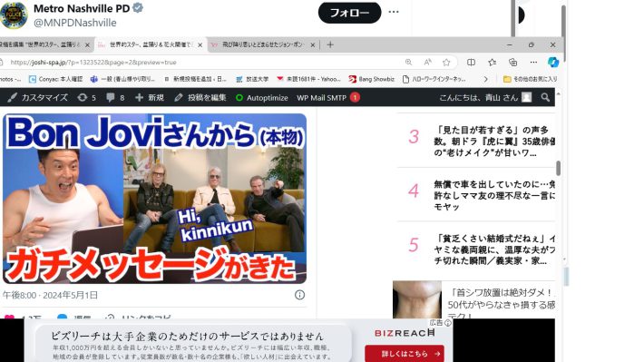
Task: Click the outer page scrollbar thumb
Action: [x=563, y=33]
